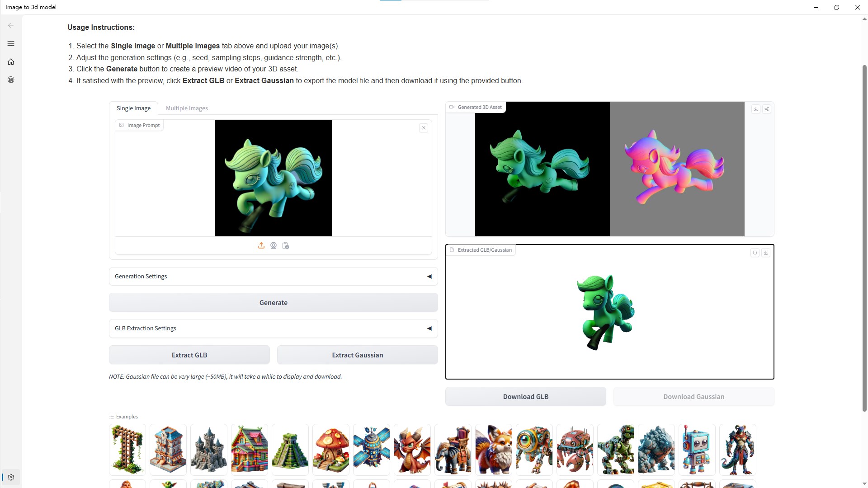Click the back arrow at top left
This screenshot has width=868, height=488.
(11, 25)
